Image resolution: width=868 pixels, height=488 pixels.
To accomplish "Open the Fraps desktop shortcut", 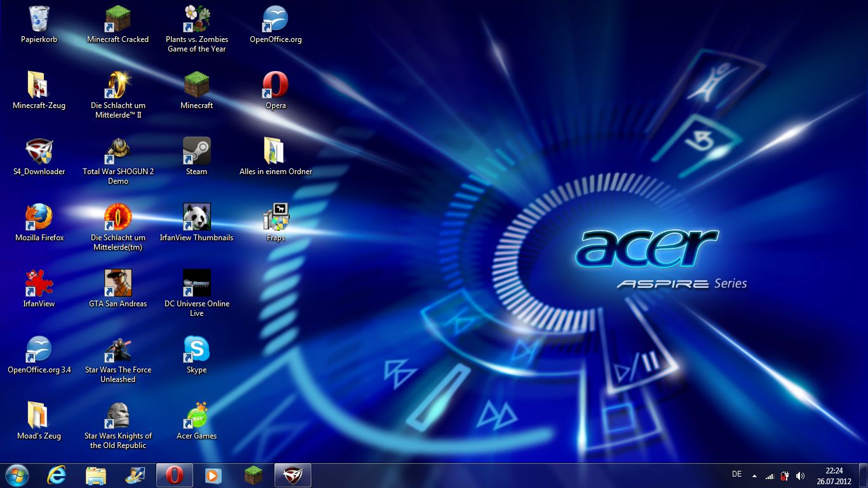I will [275, 217].
